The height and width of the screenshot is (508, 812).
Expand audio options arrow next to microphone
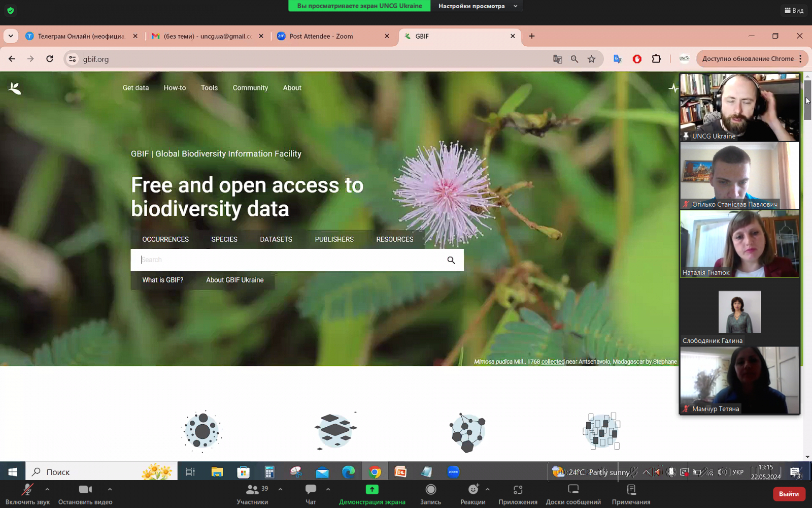tap(47, 490)
